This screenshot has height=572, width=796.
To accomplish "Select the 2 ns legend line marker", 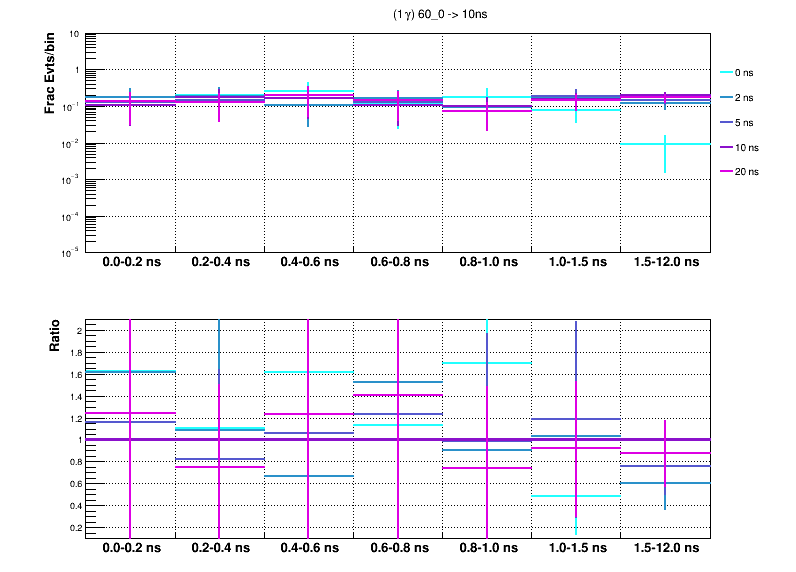I will pos(727,98).
